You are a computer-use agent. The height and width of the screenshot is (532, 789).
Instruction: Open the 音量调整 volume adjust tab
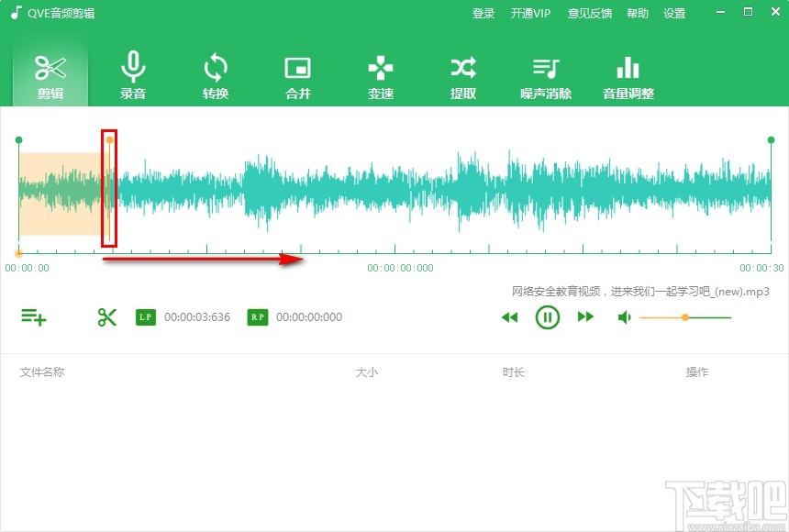click(x=628, y=78)
